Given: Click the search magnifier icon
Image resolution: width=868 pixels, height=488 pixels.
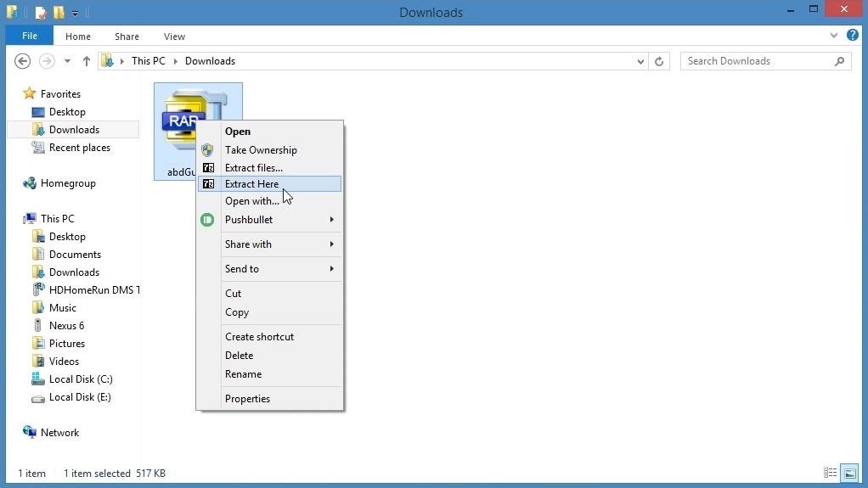Looking at the screenshot, I should point(839,61).
